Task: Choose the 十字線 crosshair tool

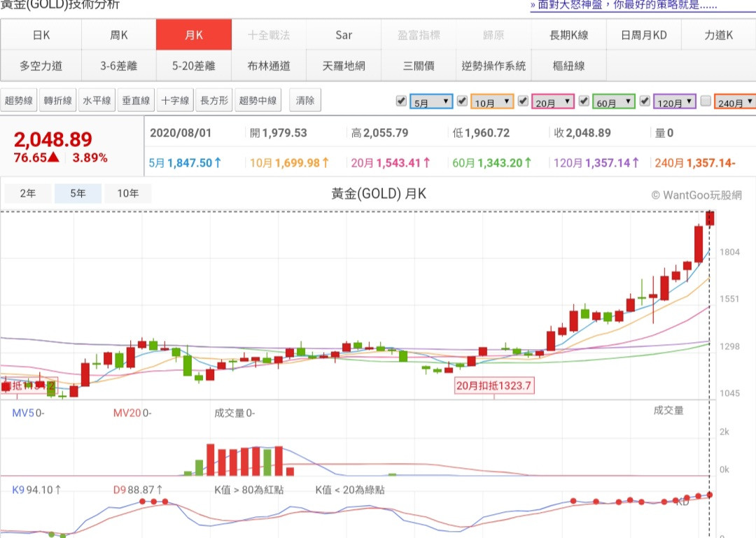Action: [175, 101]
